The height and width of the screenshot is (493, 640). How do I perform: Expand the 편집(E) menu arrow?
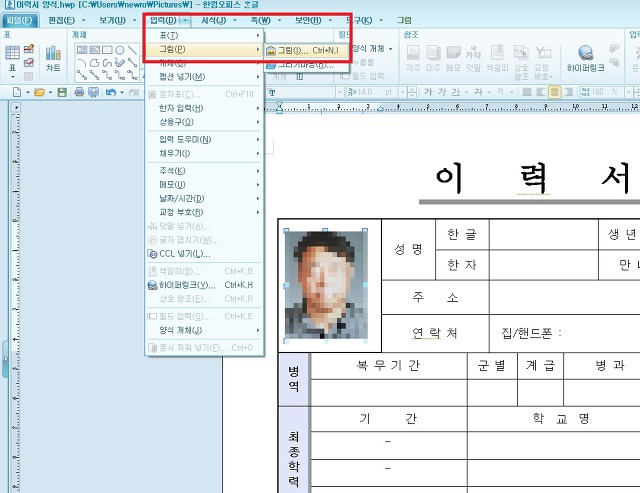click(84, 20)
